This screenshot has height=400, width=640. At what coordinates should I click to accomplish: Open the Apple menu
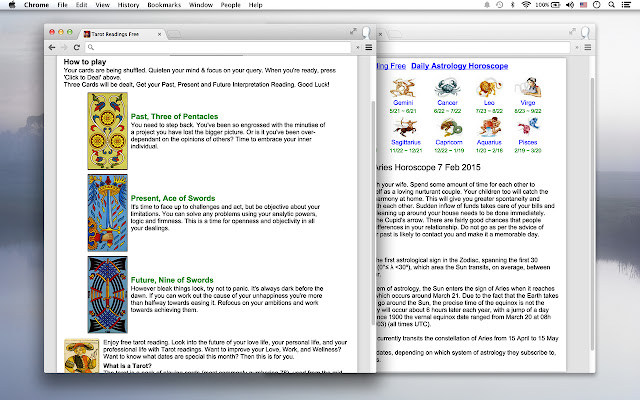[12, 5]
